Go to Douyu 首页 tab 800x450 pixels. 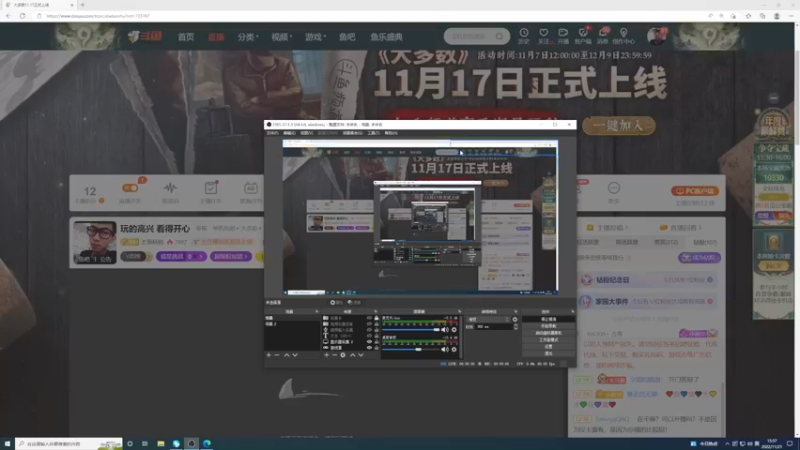(186, 37)
